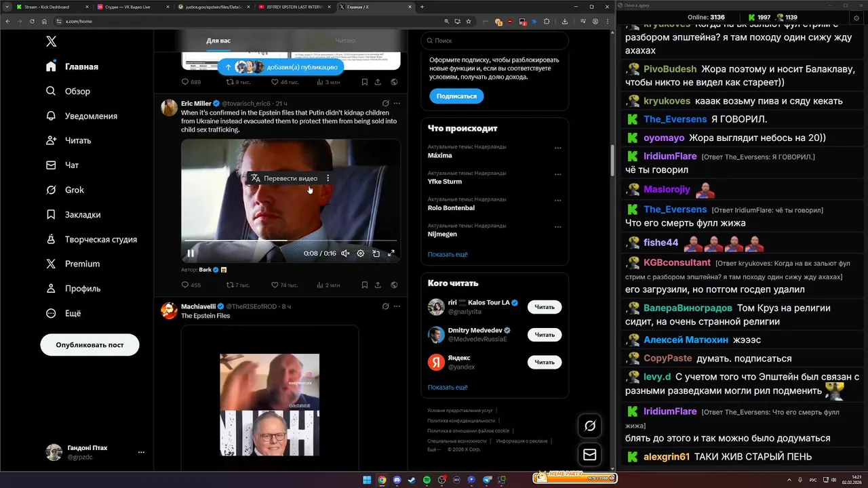Click the Подписаться button
Image resolution: width=868 pixels, height=488 pixels.
point(456,96)
